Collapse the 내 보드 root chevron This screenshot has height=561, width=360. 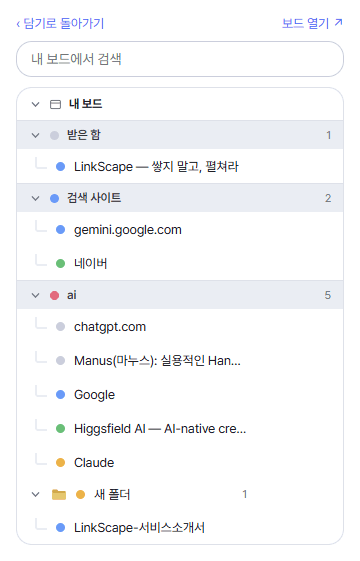(35, 104)
